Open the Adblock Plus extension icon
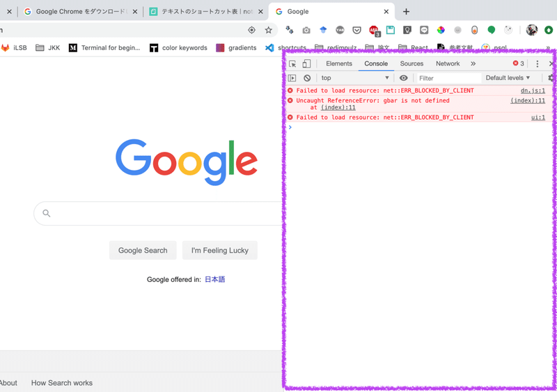Viewport: 557px width, 392px height. tap(374, 31)
